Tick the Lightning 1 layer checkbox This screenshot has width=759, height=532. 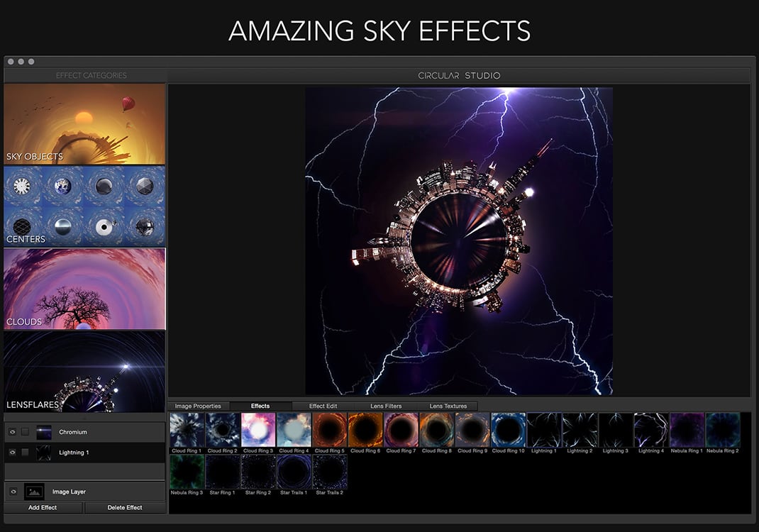click(x=26, y=453)
